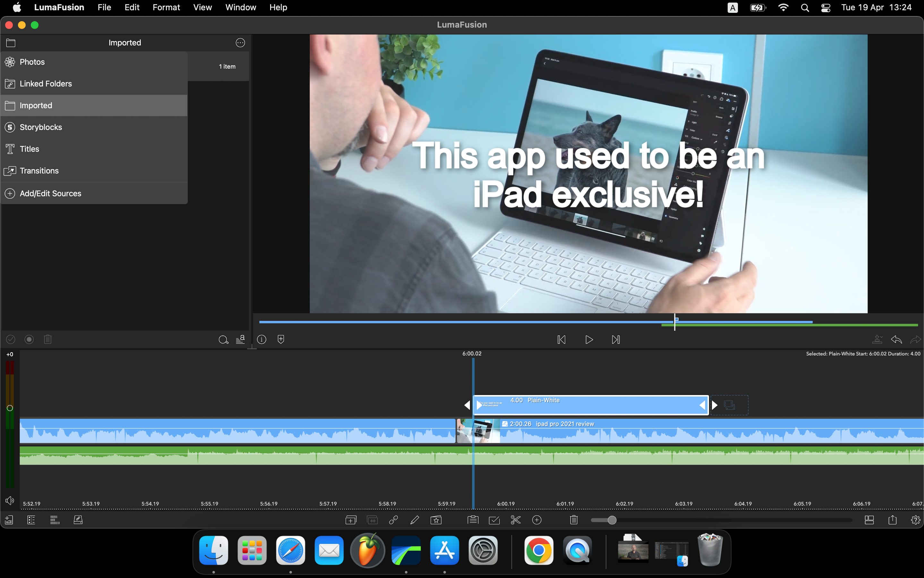Launch Google Chrome from the Dock
The width and height of the screenshot is (924, 578).
coord(539,550)
